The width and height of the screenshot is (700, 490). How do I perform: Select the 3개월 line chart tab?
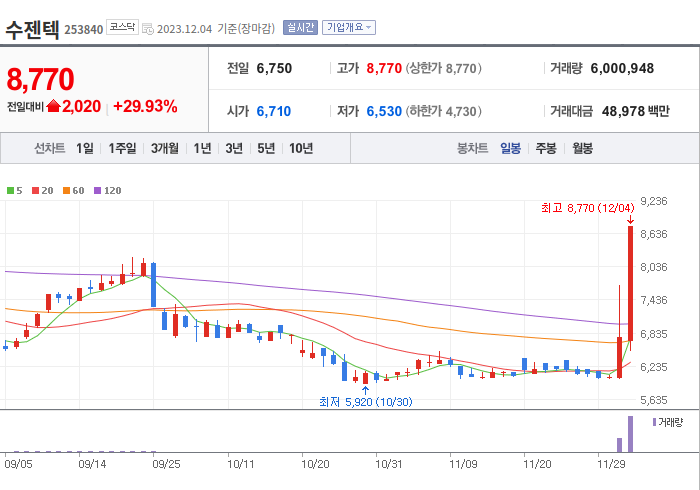tap(165, 148)
